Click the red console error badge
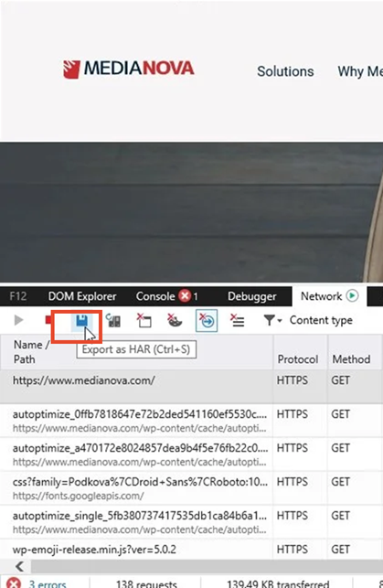Viewport: 383px width, 588px height. click(x=185, y=296)
